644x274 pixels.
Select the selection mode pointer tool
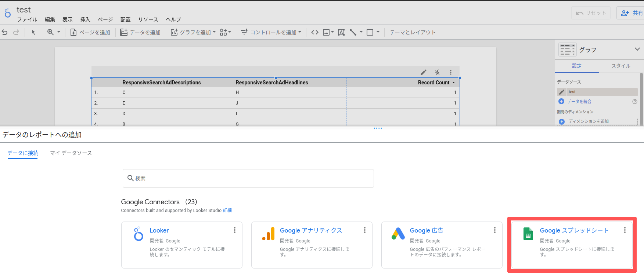[x=33, y=32]
